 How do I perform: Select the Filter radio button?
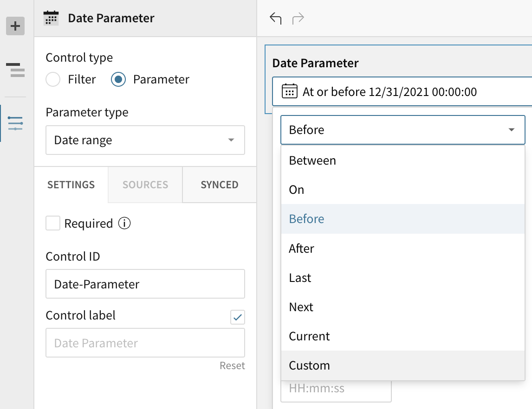click(x=53, y=79)
